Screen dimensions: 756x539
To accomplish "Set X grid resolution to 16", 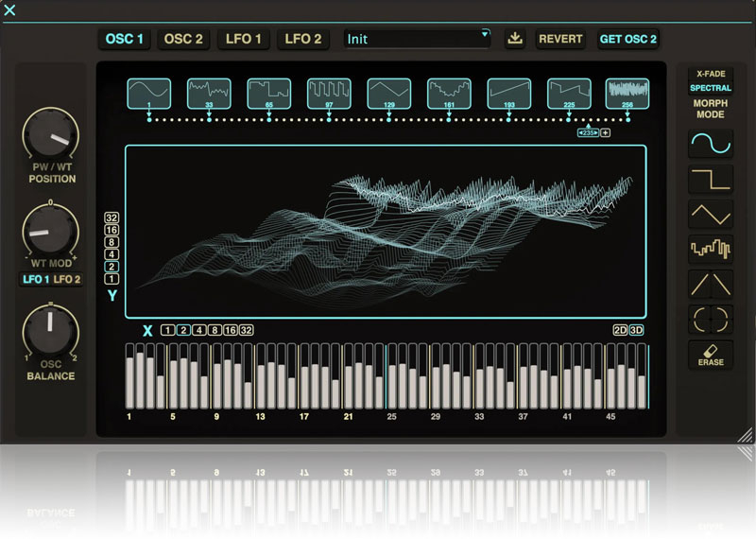I will tap(230, 330).
